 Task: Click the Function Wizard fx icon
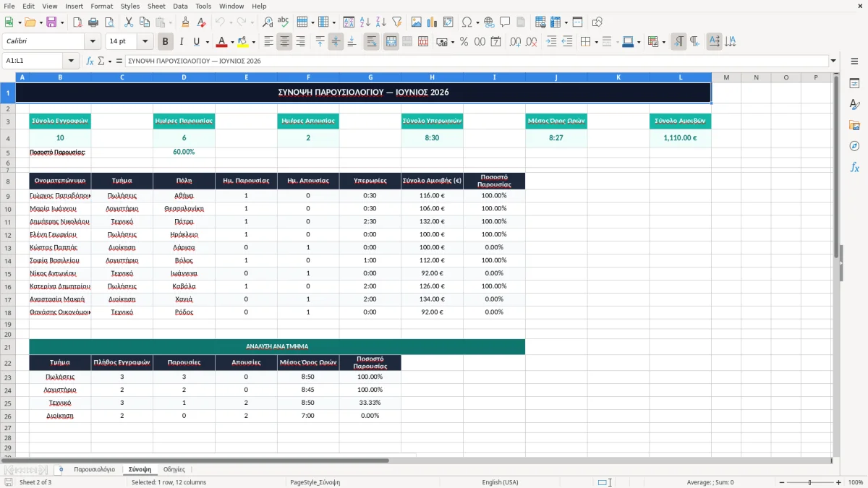click(x=90, y=61)
